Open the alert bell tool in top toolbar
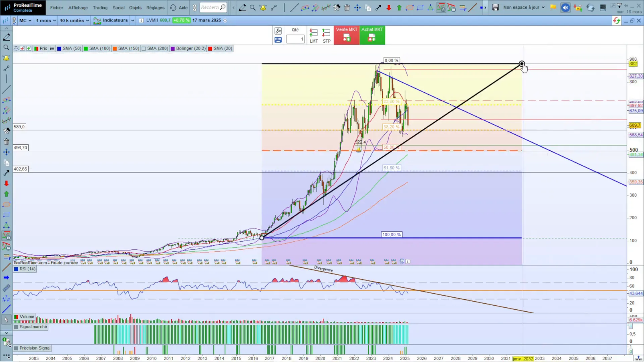This screenshot has height=362, width=644. tap(263, 7)
